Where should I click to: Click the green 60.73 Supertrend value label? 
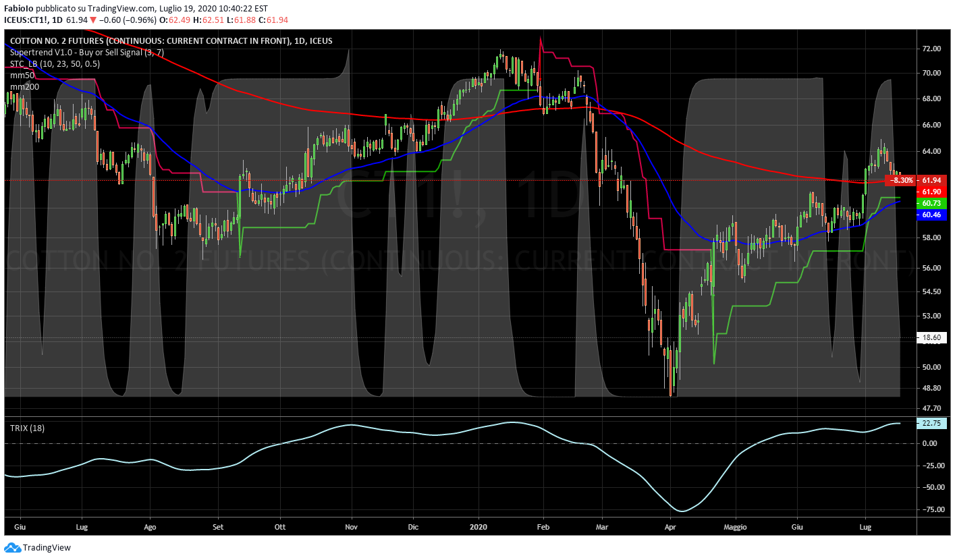point(932,203)
